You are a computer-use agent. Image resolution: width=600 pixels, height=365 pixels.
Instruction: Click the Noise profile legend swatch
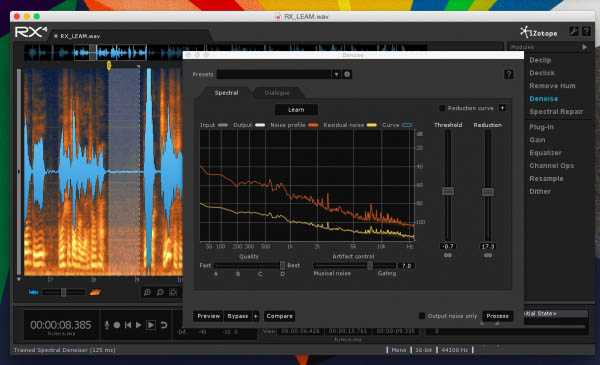[313, 125]
